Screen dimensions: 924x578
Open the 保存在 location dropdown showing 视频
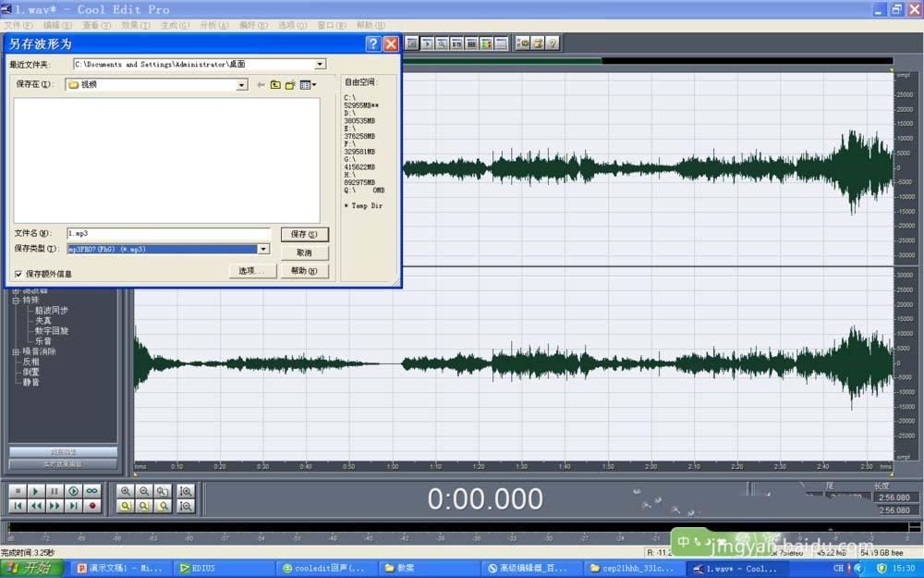(x=241, y=84)
